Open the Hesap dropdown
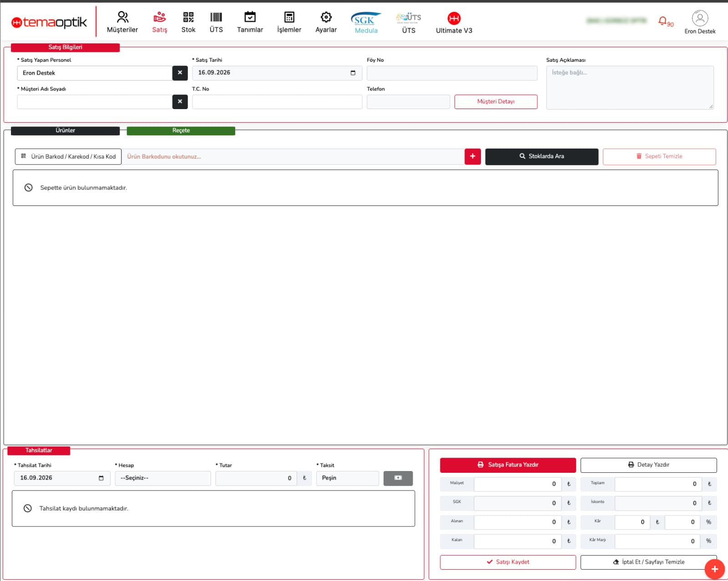This screenshot has height=581, width=728. coord(163,478)
